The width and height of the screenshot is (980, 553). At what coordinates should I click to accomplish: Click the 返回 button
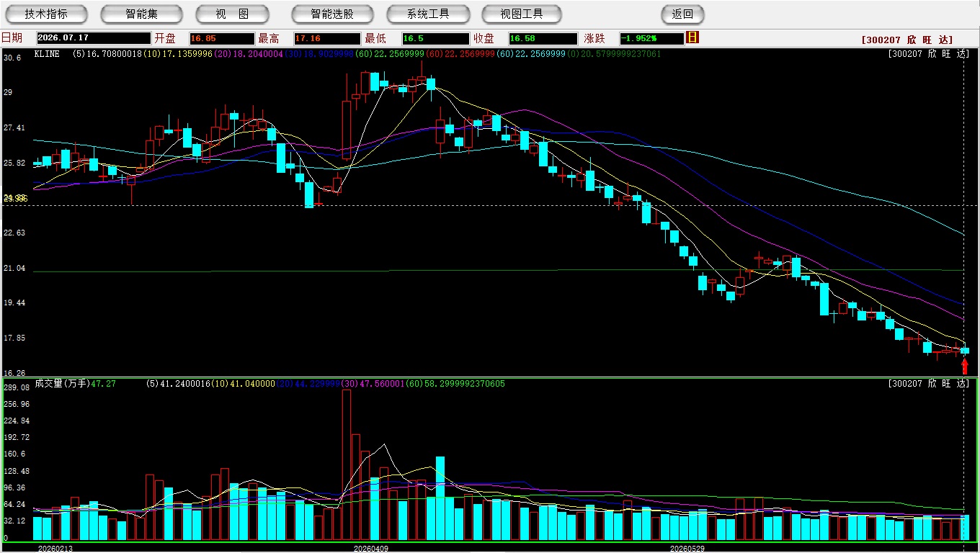coord(682,14)
